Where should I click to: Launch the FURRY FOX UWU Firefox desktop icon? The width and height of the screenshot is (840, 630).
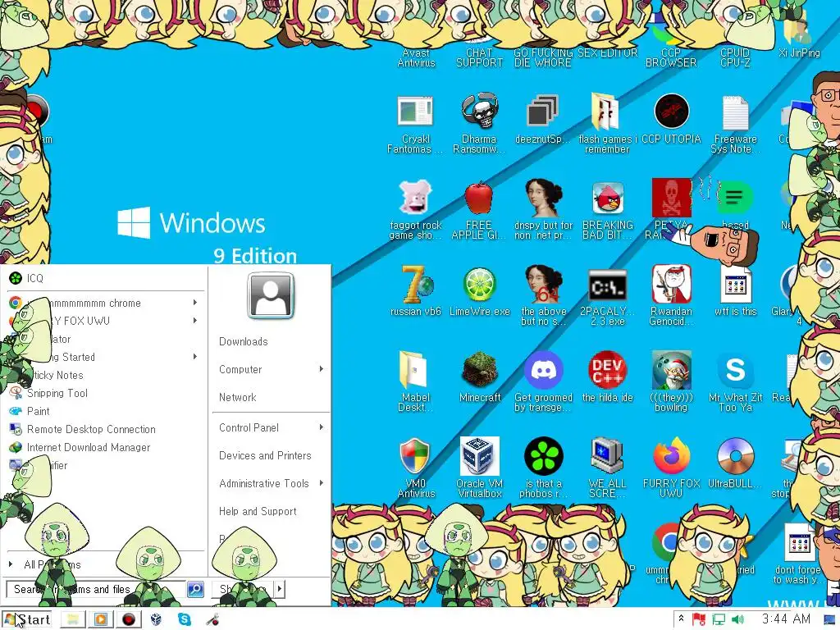click(671, 456)
